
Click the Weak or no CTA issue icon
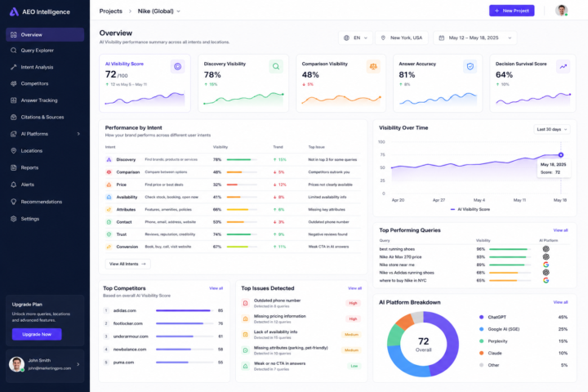(245, 366)
